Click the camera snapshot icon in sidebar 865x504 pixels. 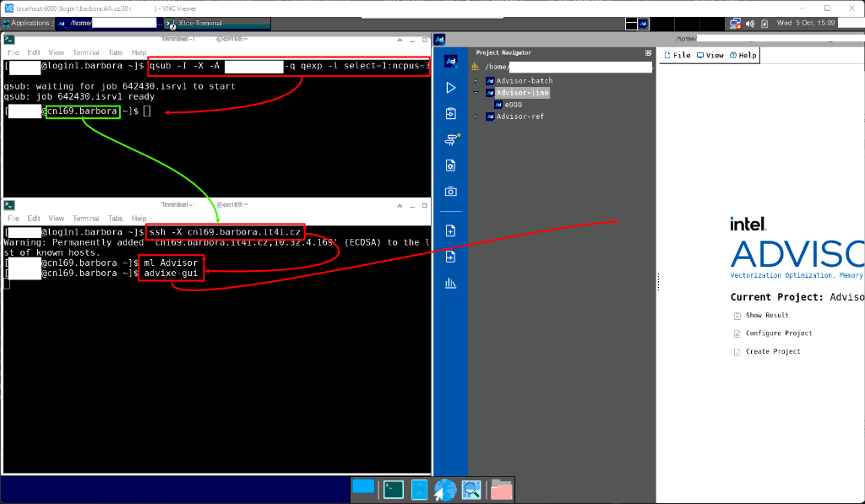click(450, 192)
